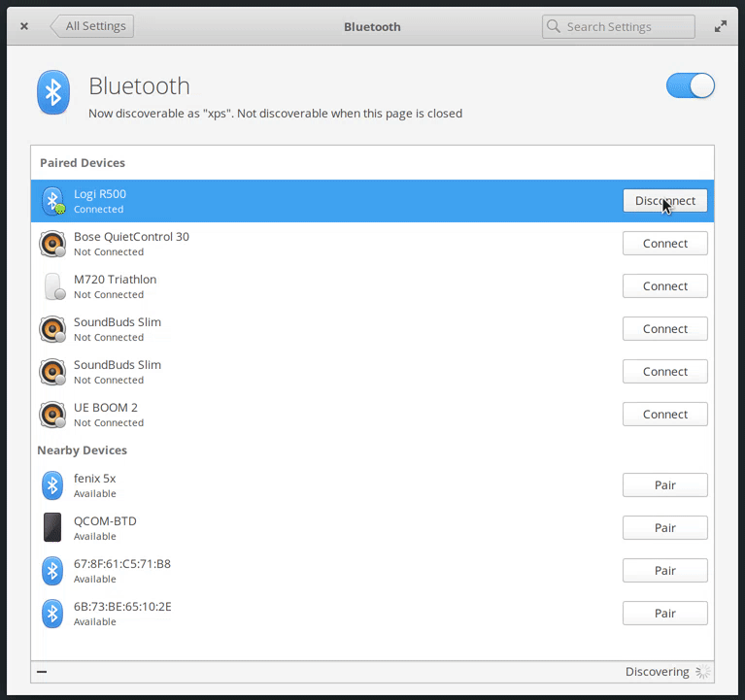Connect Bose QuietControl 30
The width and height of the screenshot is (745, 700).
[664, 243]
